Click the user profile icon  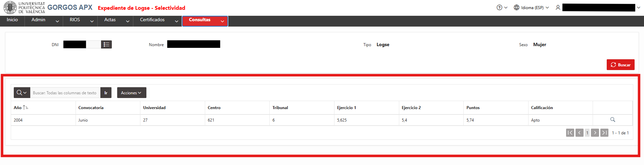pos(558,7)
